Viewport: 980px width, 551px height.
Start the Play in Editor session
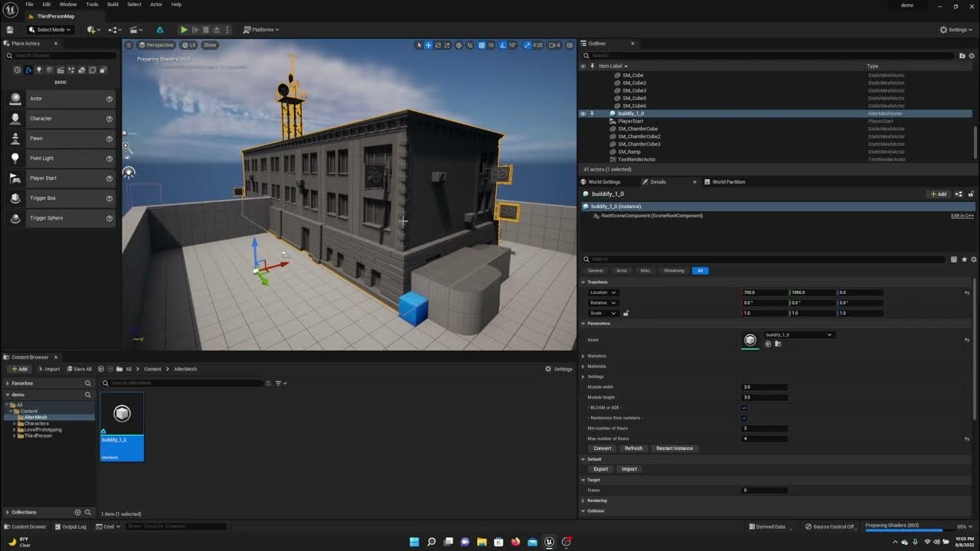point(184,29)
